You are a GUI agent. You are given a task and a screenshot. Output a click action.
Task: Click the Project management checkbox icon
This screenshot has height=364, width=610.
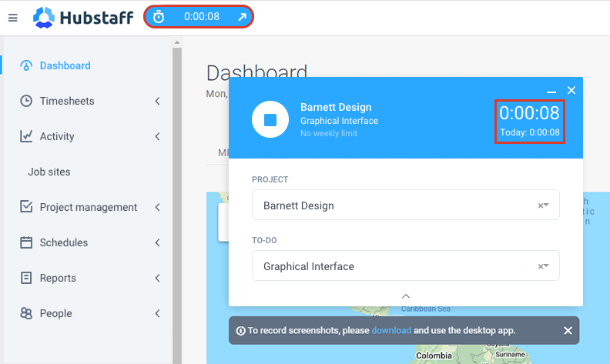coord(26,206)
